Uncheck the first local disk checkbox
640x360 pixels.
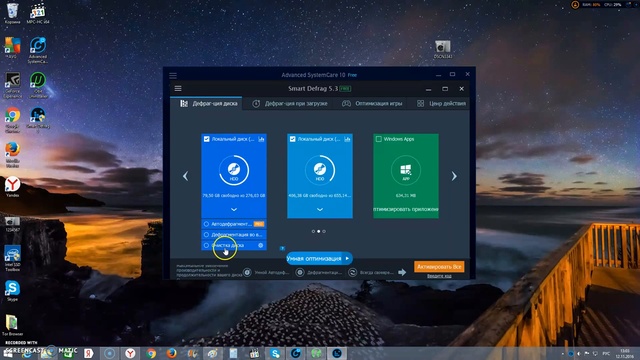[207, 139]
